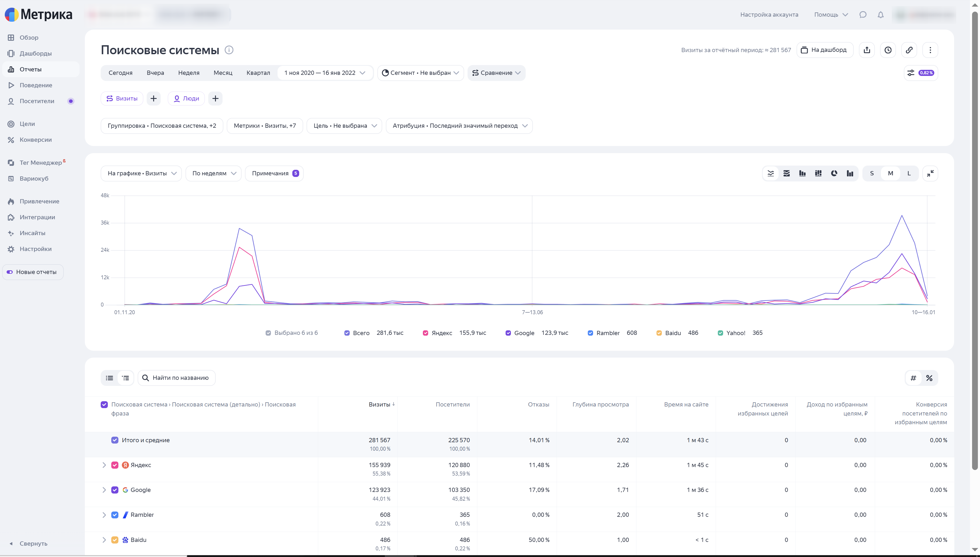
Task: Add a visit segment condition with plus
Action: (x=154, y=99)
